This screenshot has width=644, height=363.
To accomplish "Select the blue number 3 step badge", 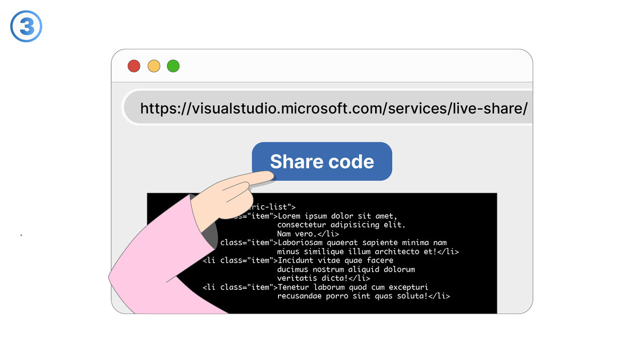I will (26, 26).
